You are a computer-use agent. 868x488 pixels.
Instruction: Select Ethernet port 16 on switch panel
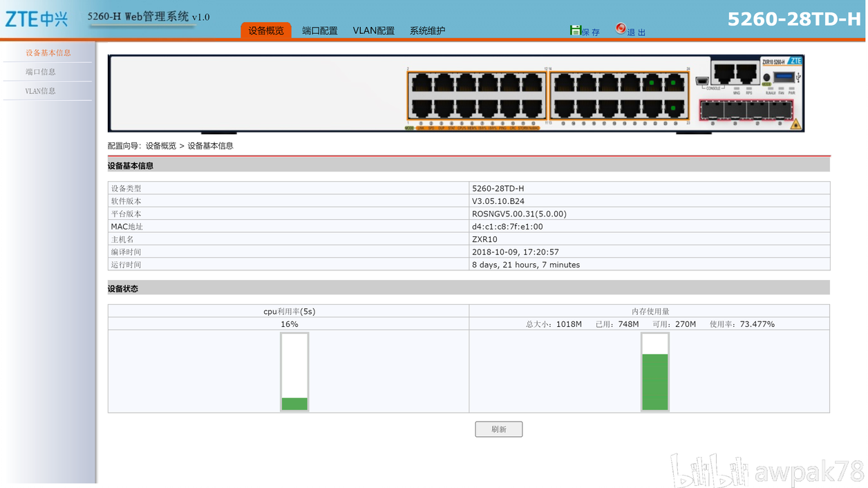coord(586,83)
